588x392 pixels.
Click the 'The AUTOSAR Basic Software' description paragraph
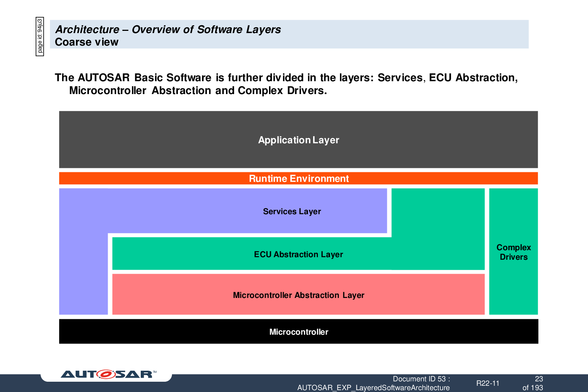click(x=286, y=84)
